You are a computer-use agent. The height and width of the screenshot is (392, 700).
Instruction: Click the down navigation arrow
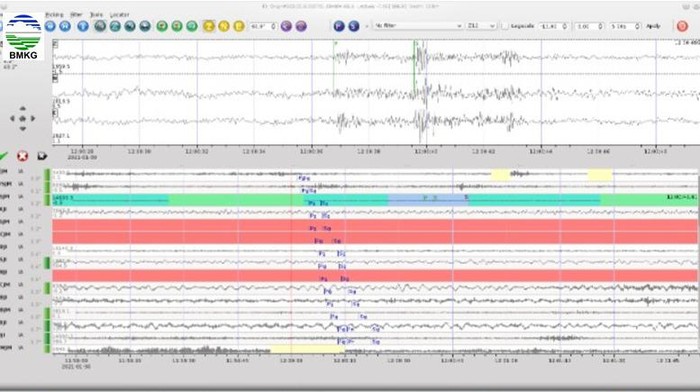tap(22, 129)
